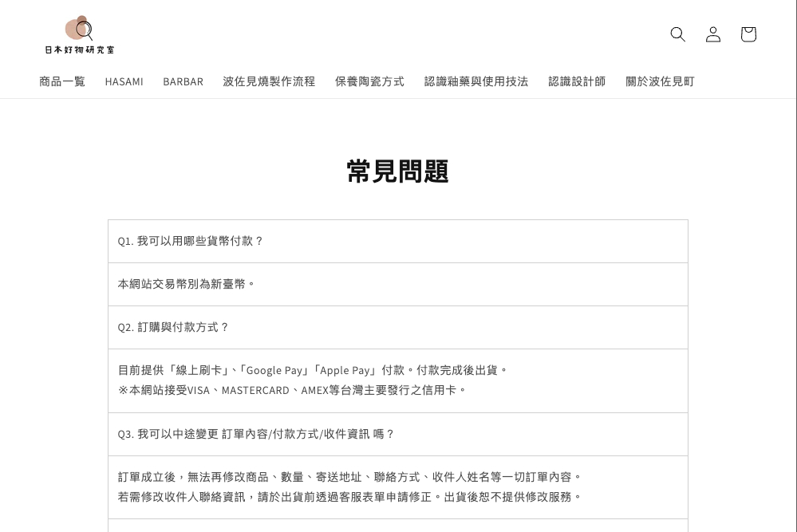Viewport: 797px width, 532px height.
Task: Open the 波佐見燒製作流程 page
Action: pyautogui.click(x=269, y=81)
